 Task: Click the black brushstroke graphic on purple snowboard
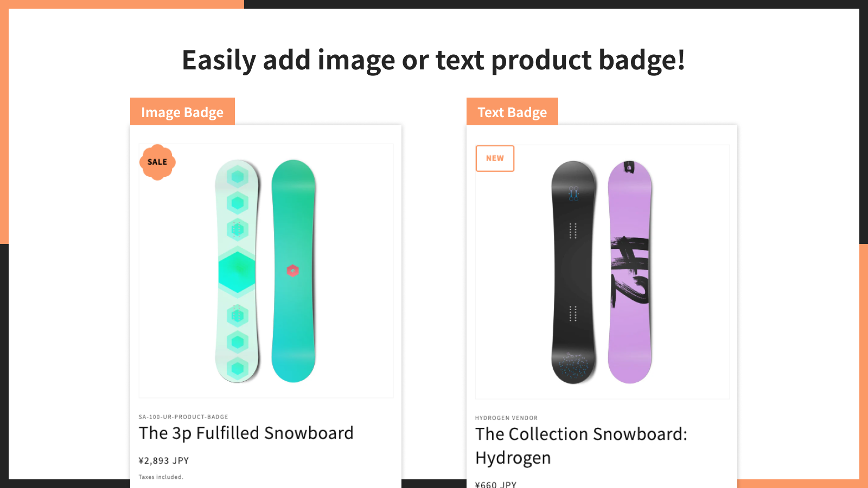tap(630, 270)
